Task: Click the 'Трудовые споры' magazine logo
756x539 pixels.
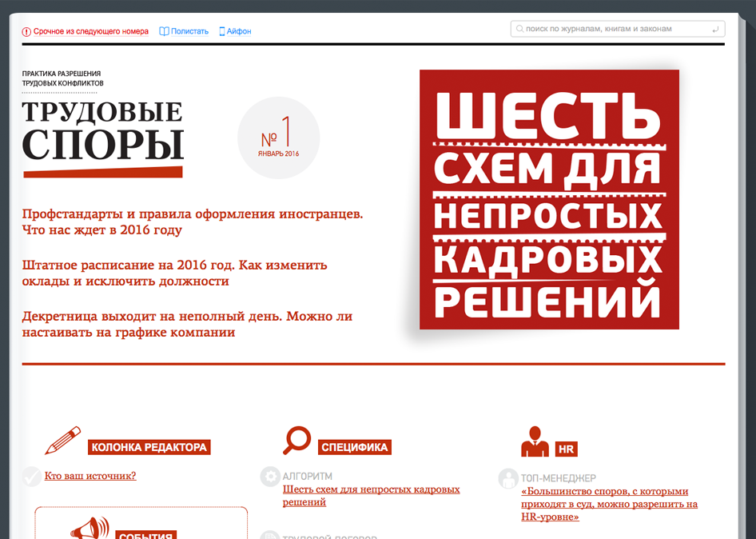Action: pos(103,138)
